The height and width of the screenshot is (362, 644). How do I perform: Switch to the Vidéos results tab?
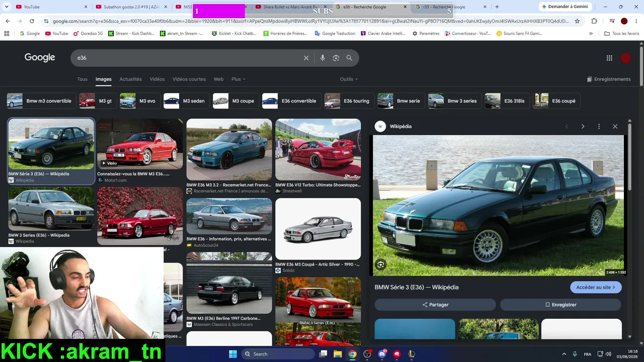click(157, 79)
